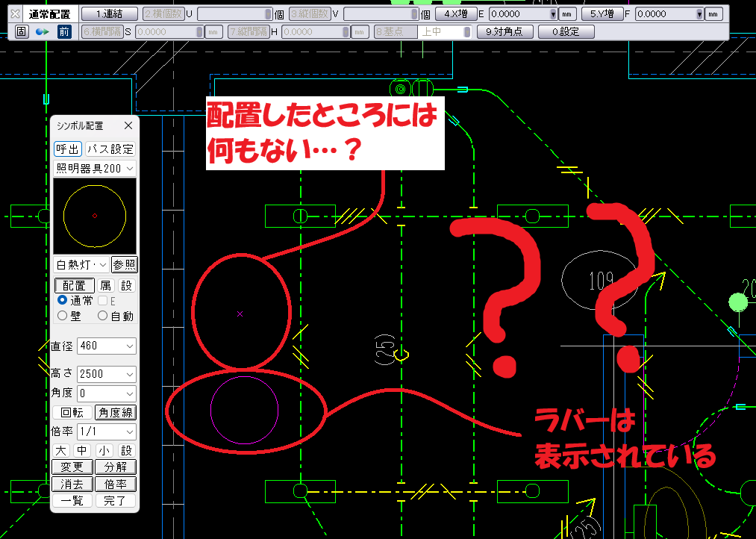Select 中 size in the symbol panel
This screenshot has width=756, height=539.
point(81,450)
